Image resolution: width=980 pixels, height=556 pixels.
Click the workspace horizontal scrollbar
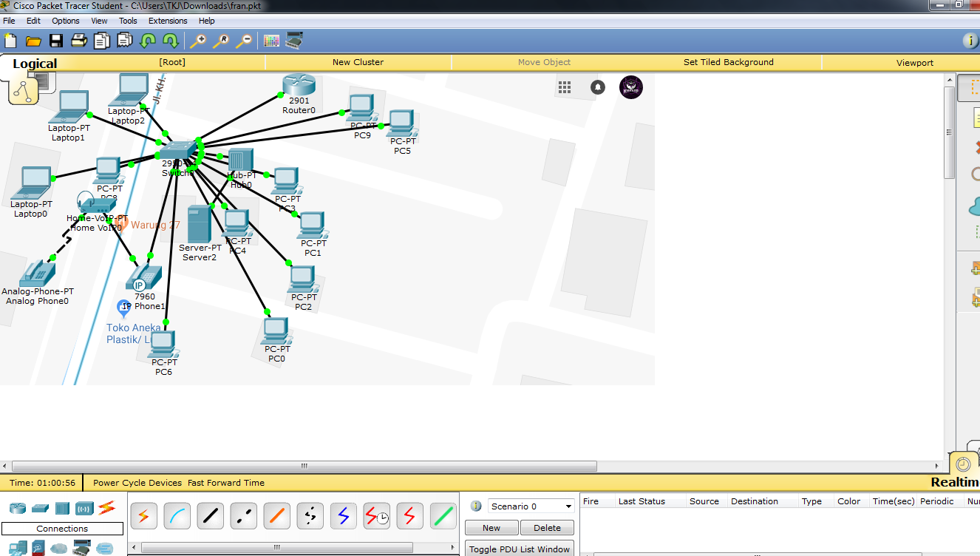(304, 467)
